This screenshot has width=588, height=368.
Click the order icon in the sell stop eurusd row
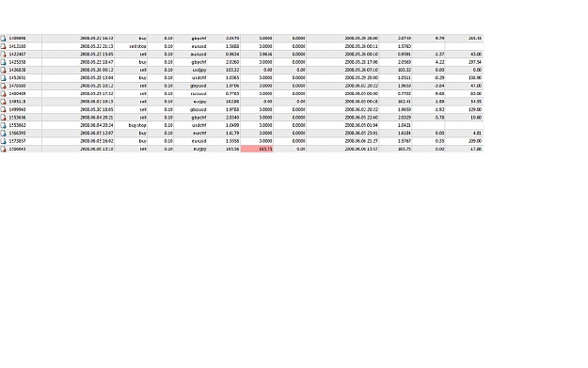tap(4, 46)
